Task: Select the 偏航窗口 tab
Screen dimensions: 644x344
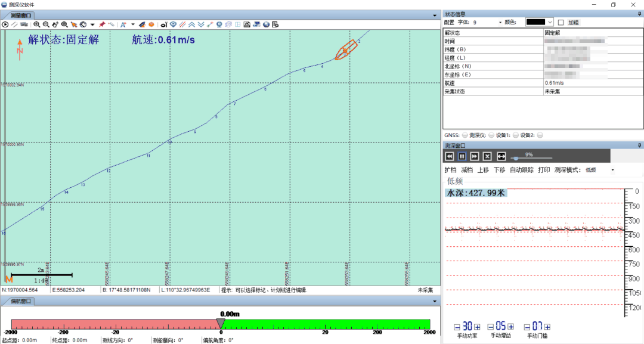Action: coord(19,301)
